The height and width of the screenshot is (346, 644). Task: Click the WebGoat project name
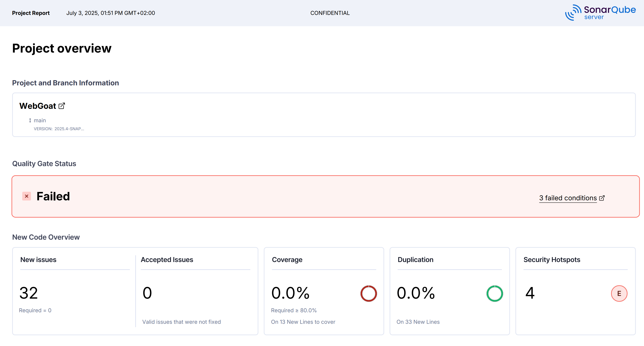coord(38,106)
